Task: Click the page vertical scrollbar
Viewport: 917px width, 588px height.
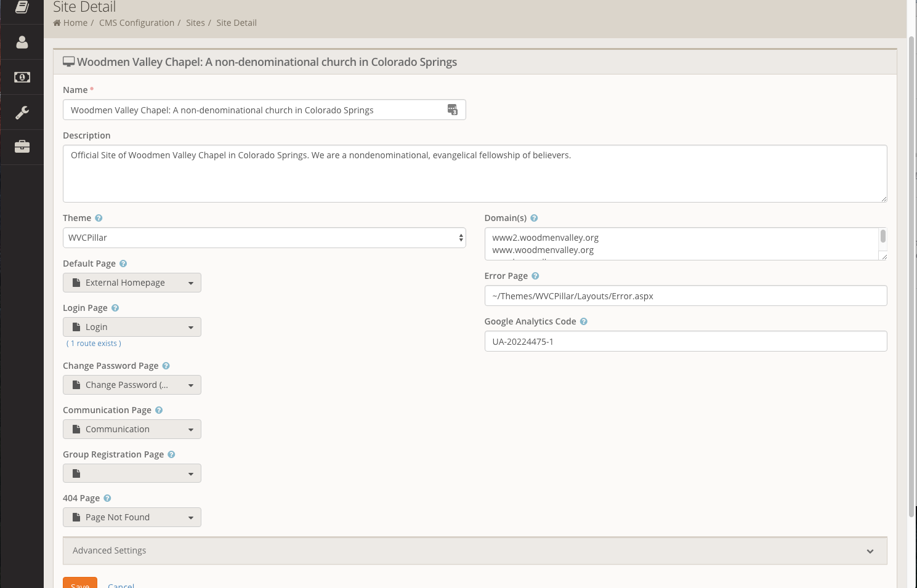Action: click(x=911, y=277)
